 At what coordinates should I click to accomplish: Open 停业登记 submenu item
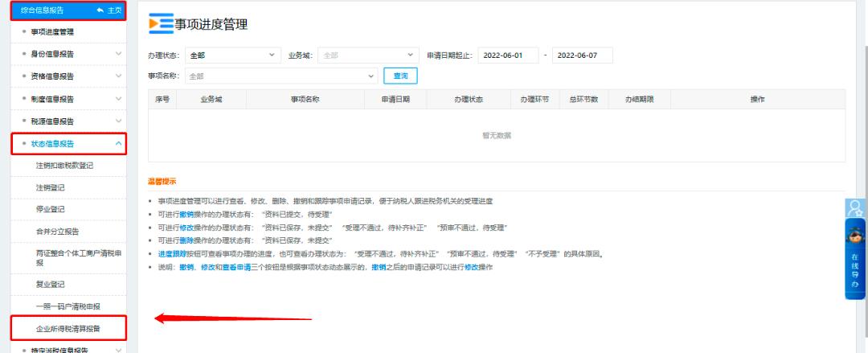[x=51, y=210]
